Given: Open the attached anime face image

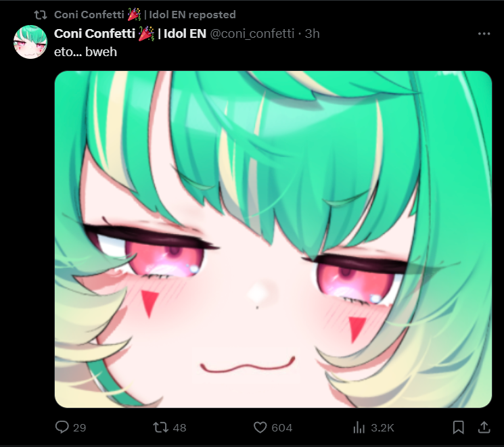Looking at the screenshot, I should (x=273, y=239).
